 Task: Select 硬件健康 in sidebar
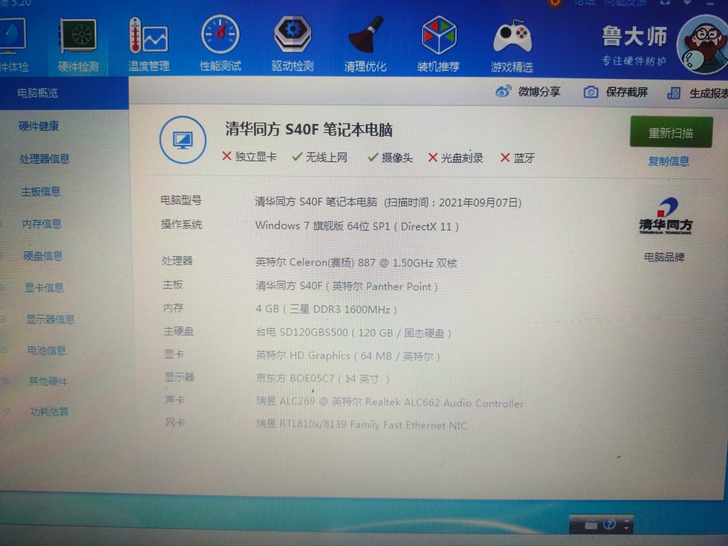pyautogui.click(x=39, y=126)
